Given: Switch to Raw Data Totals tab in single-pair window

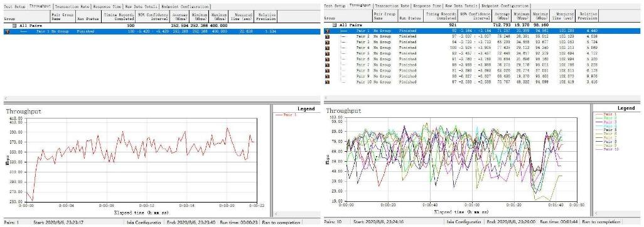Looking at the screenshot, I should coord(141,7).
